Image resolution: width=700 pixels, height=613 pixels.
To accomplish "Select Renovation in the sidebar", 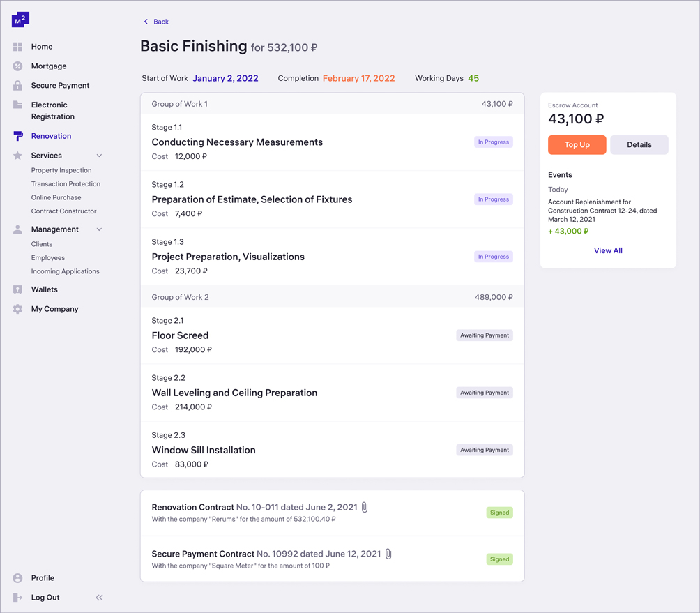I will coord(51,136).
